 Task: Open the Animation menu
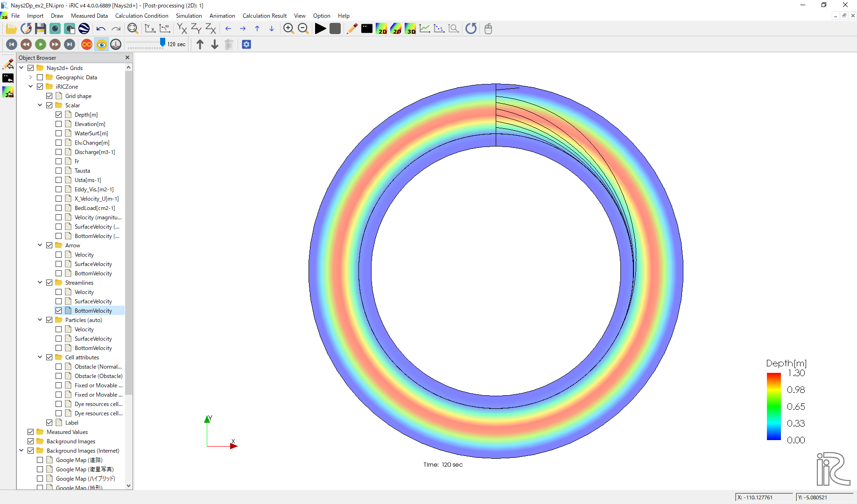[222, 15]
